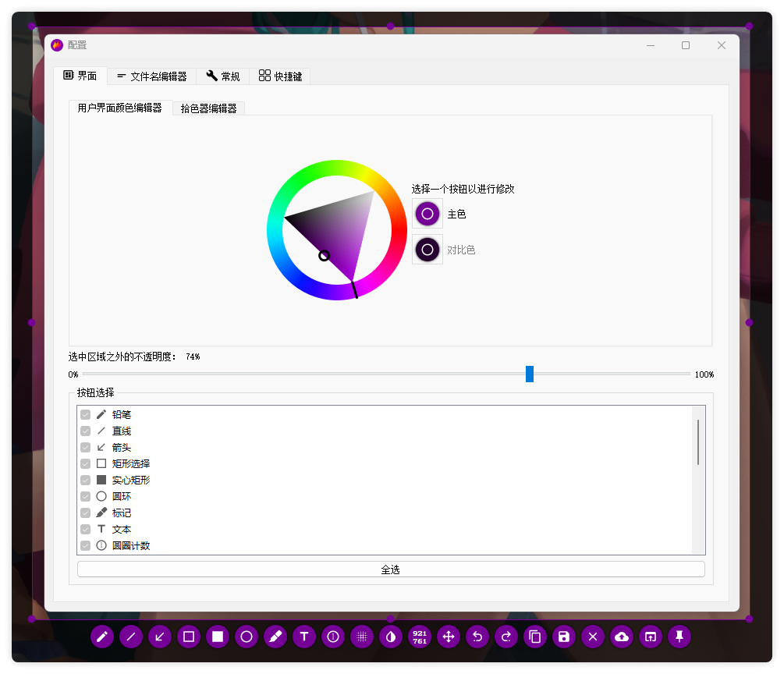Select the pencil tool in bottom toolbar

(101, 637)
